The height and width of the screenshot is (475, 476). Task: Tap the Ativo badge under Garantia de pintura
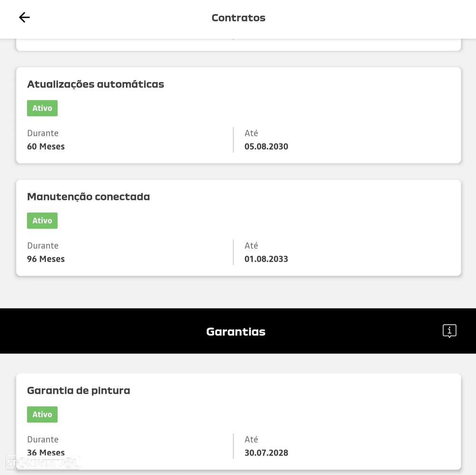[x=42, y=414]
